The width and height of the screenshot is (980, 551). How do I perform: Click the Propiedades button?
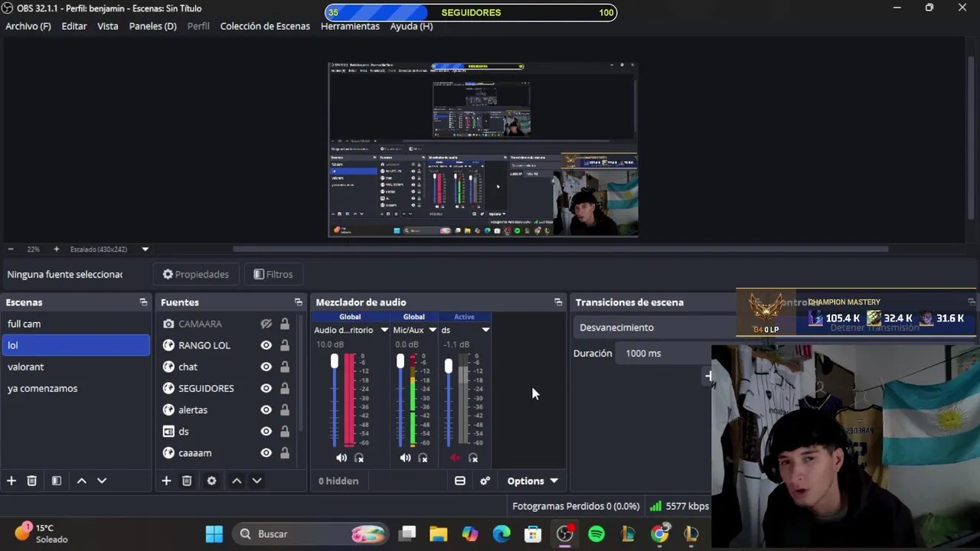click(195, 274)
